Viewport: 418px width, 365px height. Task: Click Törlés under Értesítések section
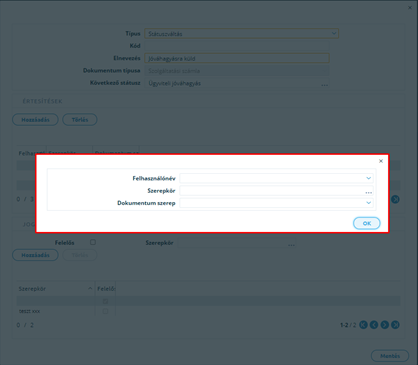80,120
